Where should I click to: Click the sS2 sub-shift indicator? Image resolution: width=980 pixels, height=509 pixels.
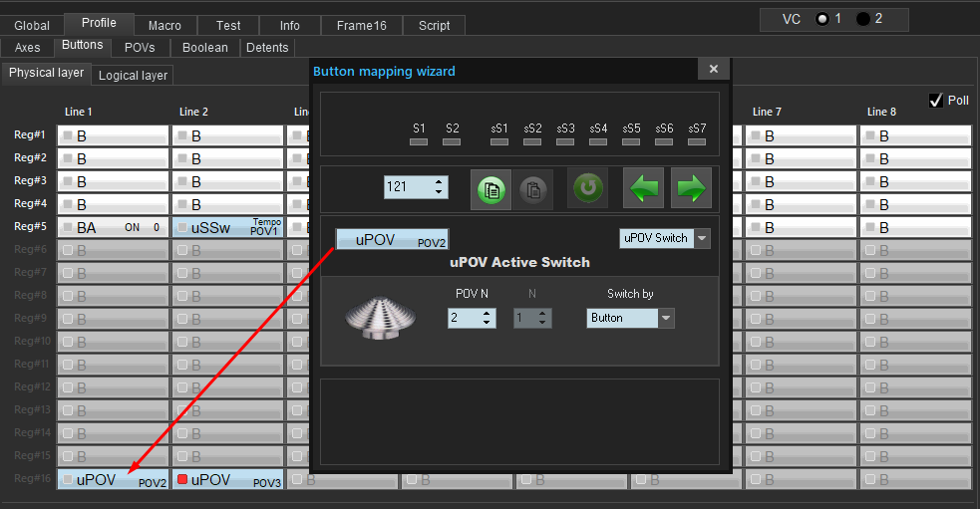coord(532,141)
